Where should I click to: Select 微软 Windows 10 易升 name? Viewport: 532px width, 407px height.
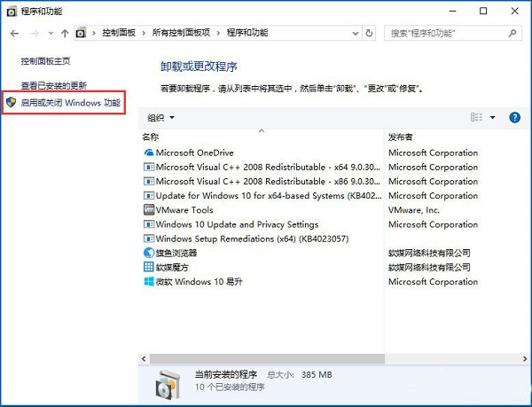click(x=199, y=281)
